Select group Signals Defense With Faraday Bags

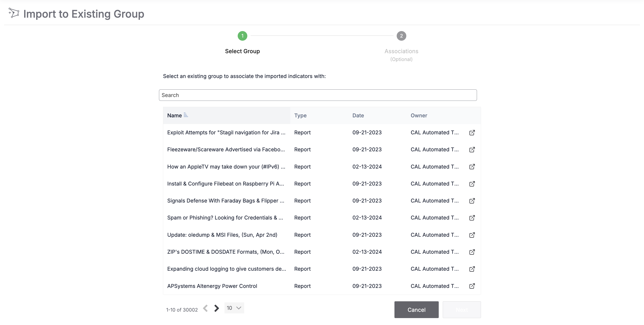point(226,201)
